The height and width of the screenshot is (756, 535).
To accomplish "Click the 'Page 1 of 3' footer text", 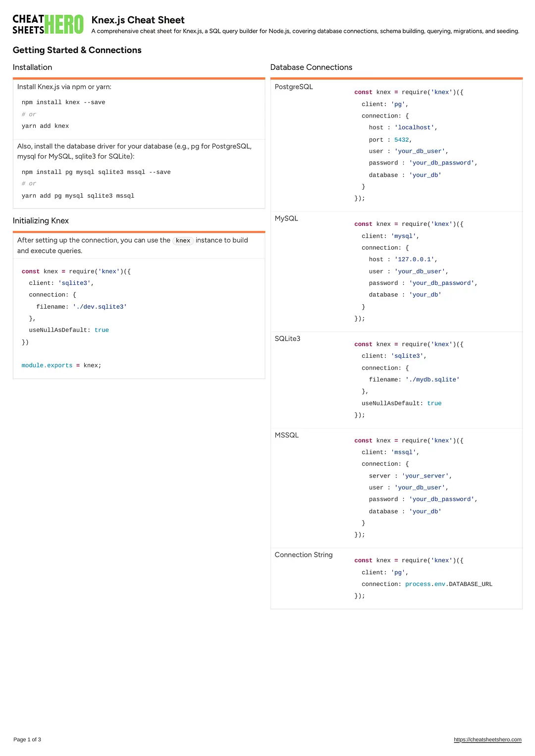I will click(27, 740).
